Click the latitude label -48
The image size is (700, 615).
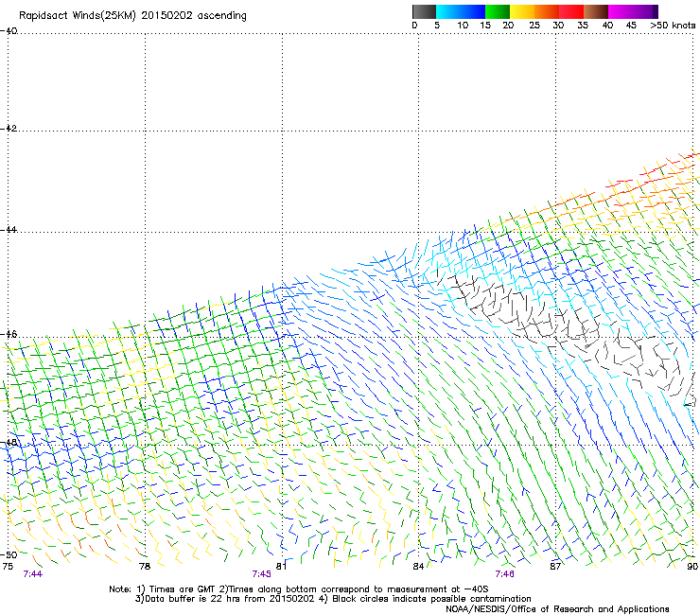pos(9,442)
